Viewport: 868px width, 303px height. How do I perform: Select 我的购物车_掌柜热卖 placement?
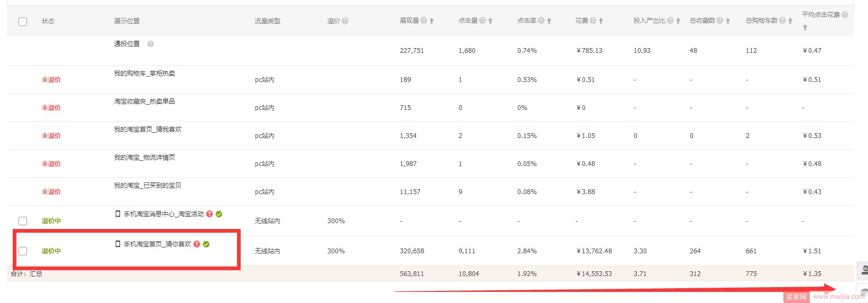tap(144, 74)
